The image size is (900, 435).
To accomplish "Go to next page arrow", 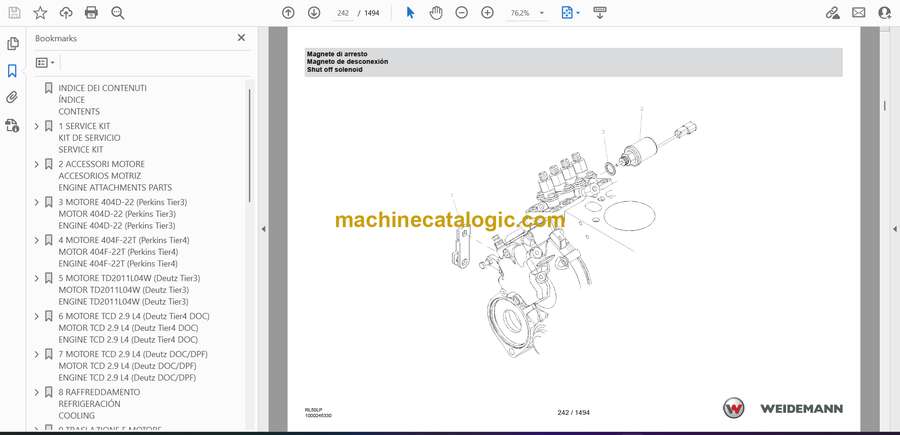I will [x=314, y=13].
